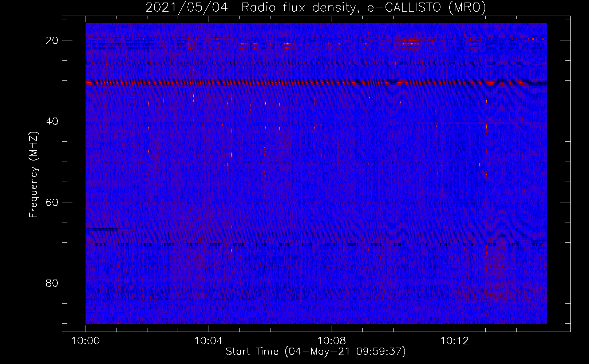Click the '80' frequency tick label
The height and width of the screenshot is (364, 589).
click(x=52, y=283)
